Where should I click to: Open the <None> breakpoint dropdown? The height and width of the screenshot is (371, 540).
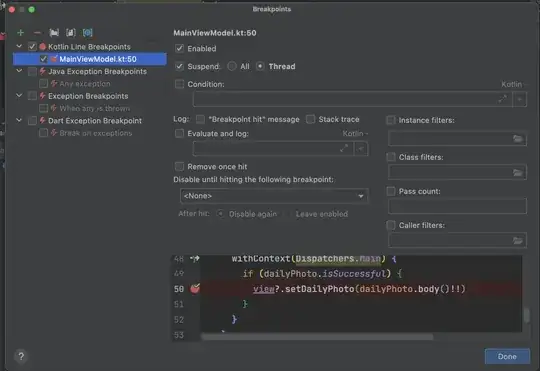tap(274, 196)
